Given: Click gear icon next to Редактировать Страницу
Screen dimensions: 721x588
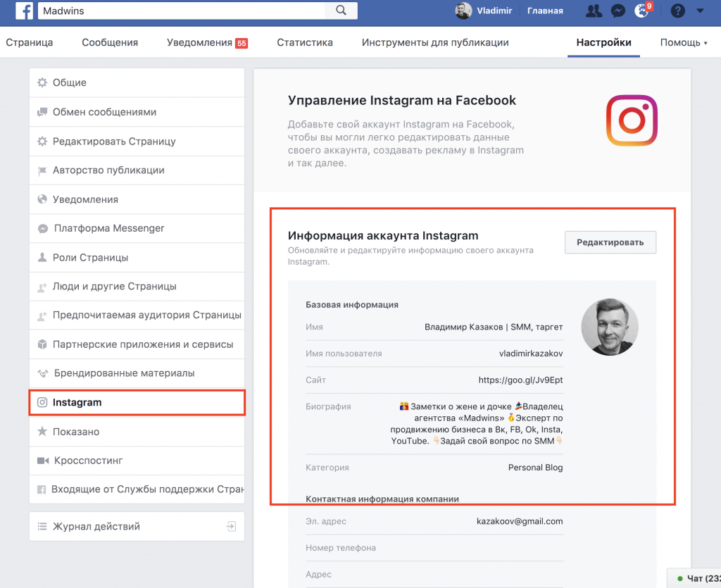Looking at the screenshot, I should tap(42, 141).
